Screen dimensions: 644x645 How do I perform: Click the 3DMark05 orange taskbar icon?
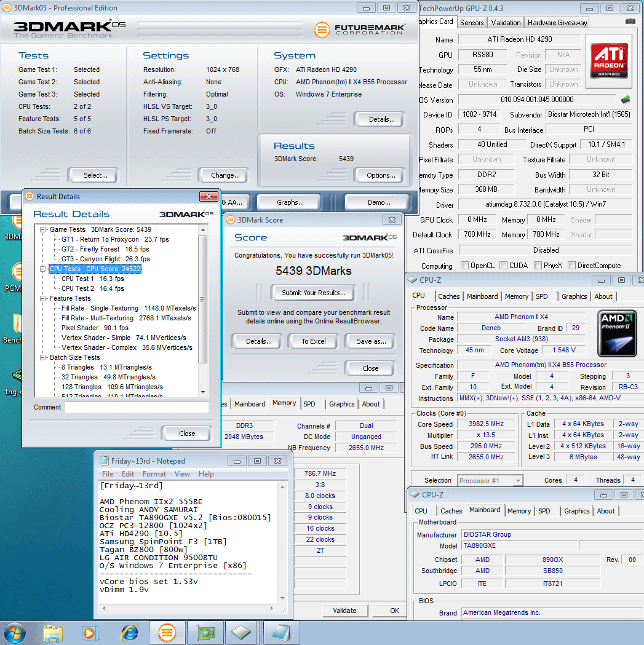click(x=167, y=632)
